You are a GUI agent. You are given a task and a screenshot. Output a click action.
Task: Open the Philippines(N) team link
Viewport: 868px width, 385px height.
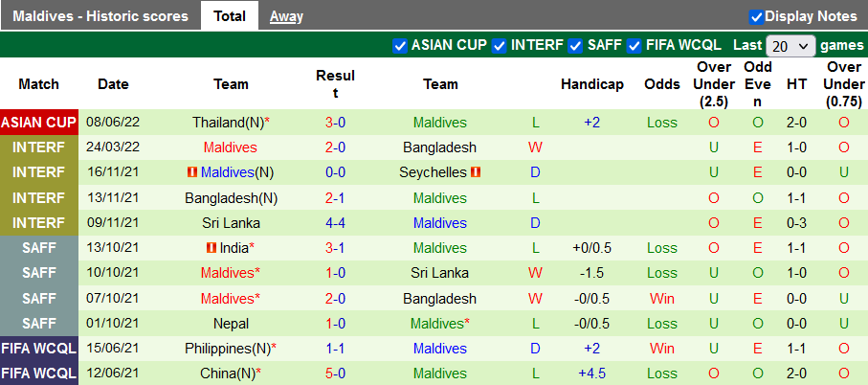[232, 349]
